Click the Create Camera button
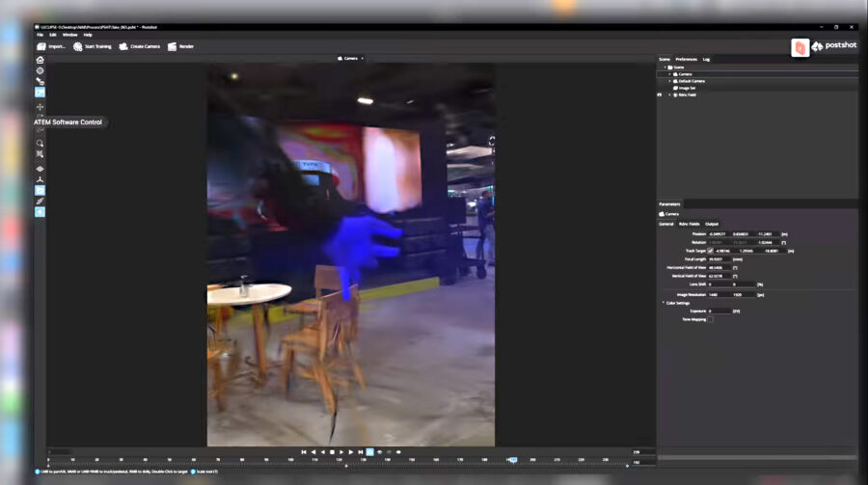 [140, 46]
